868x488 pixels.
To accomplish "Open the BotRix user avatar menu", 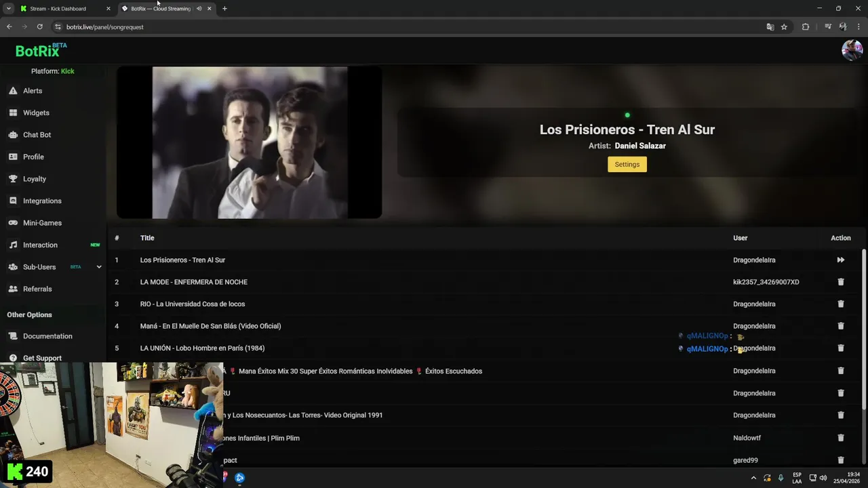I will click(x=852, y=50).
